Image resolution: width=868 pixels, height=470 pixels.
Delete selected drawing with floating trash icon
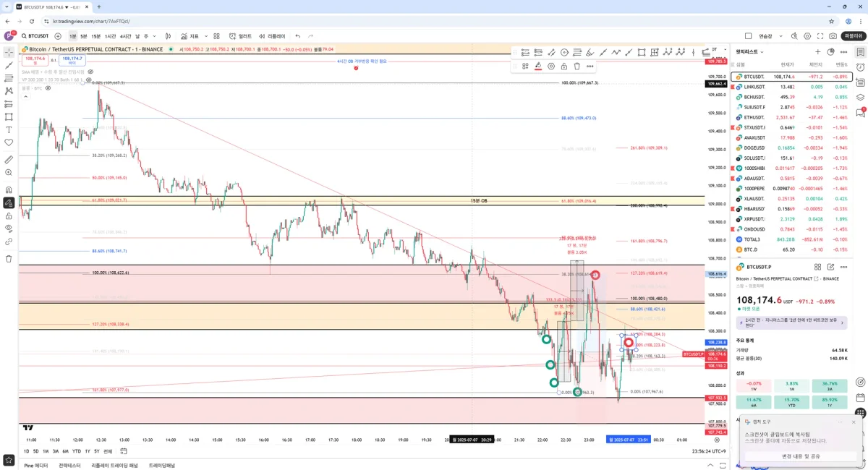[x=577, y=66]
